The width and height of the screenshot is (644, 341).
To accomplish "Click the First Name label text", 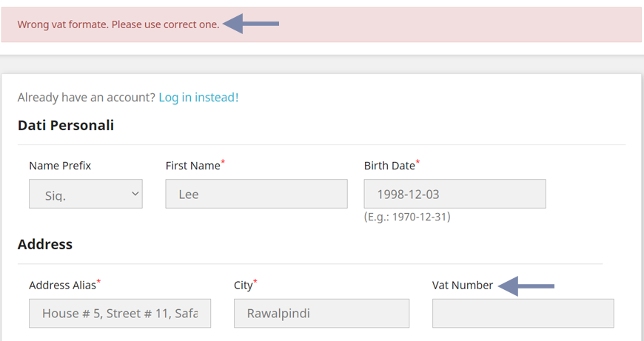I will coord(192,166).
